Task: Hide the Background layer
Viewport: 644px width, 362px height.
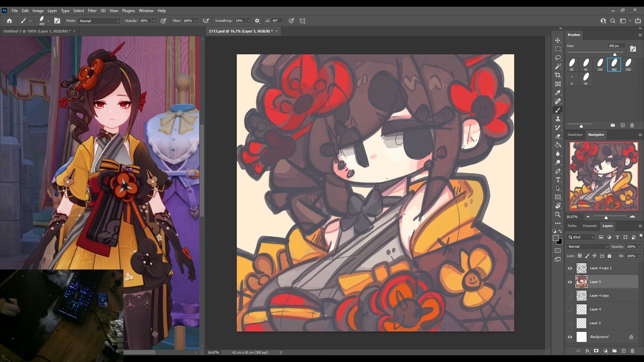Action: coord(570,337)
